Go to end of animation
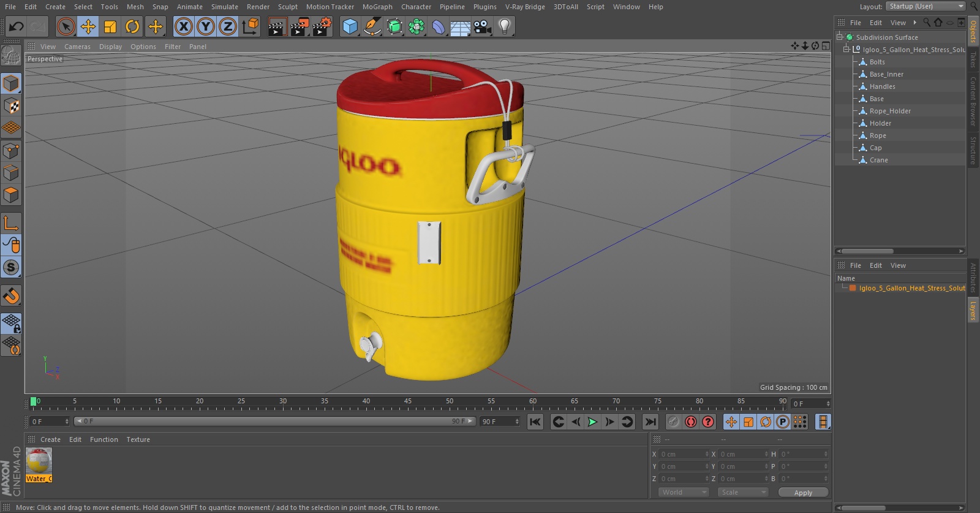 pos(650,422)
